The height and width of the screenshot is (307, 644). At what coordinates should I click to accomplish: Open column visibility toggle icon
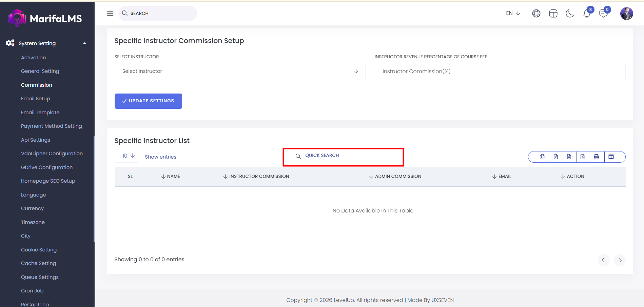coord(611,157)
